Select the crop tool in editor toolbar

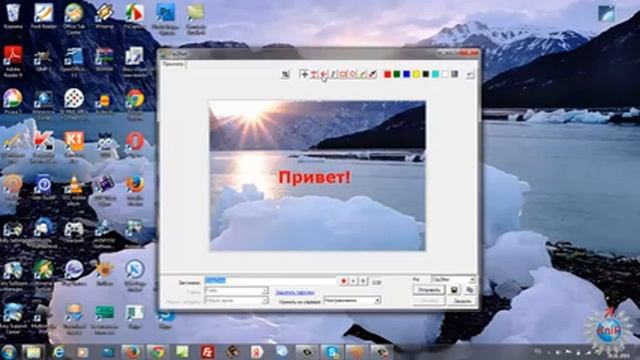click(x=285, y=74)
